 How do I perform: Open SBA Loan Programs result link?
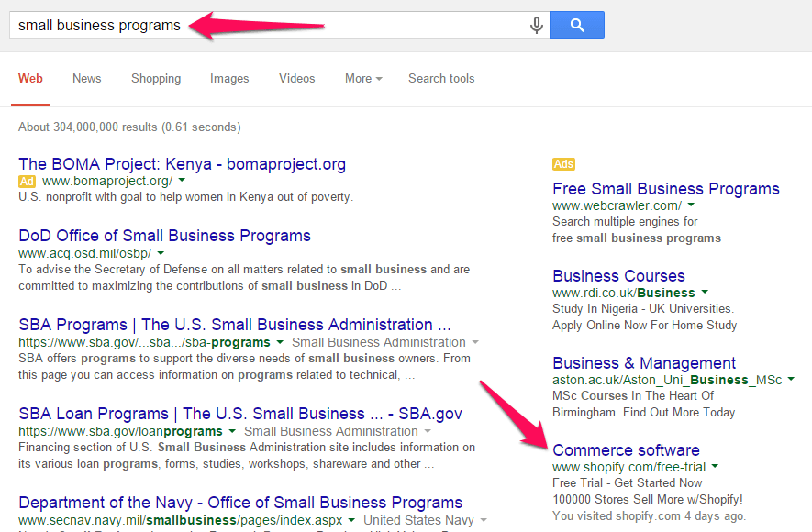[240, 414]
